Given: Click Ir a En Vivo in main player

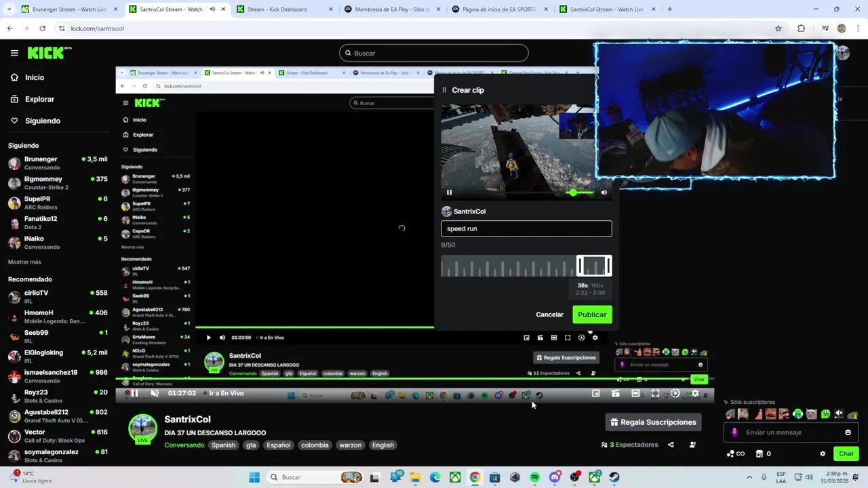Looking at the screenshot, I should (226, 393).
